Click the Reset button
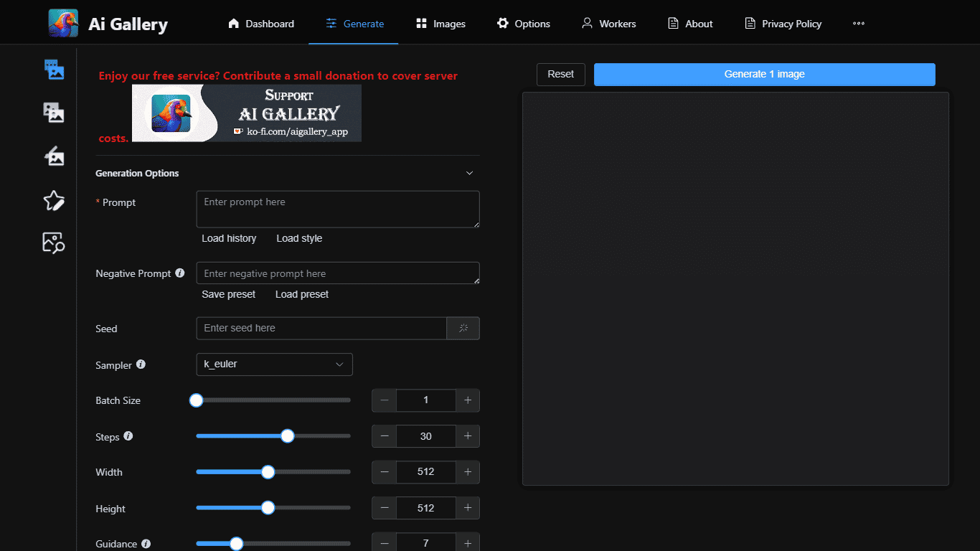Viewport: 980px width, 551px height. [561, 75]
